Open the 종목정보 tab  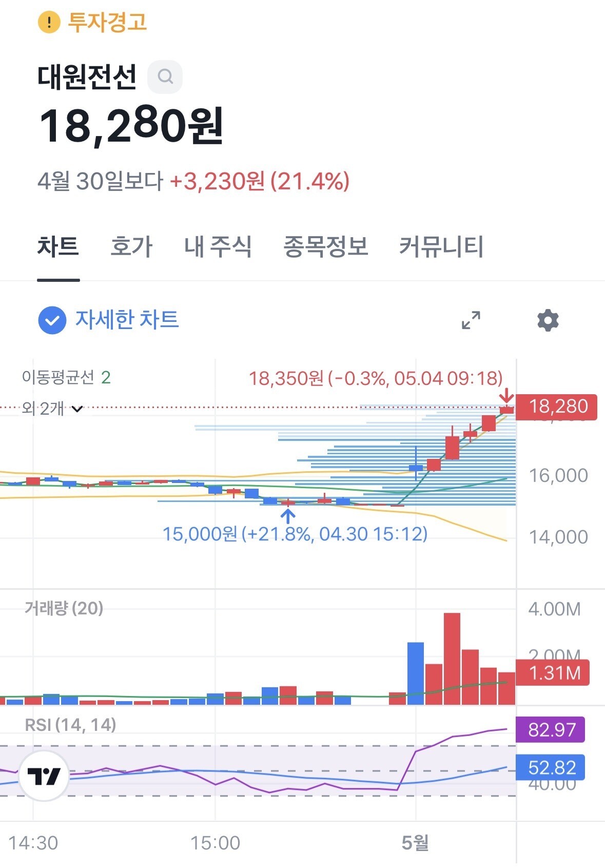[326, 246]
